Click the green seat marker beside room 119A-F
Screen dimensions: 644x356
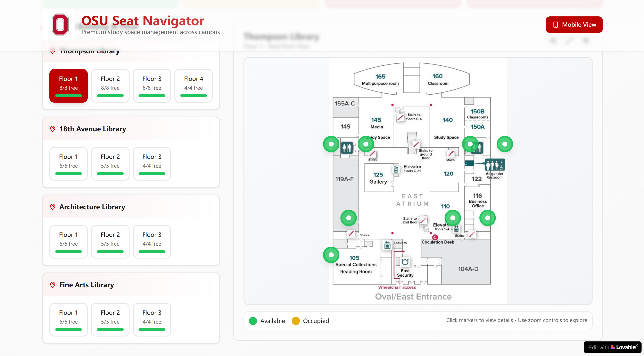point(348,218)
